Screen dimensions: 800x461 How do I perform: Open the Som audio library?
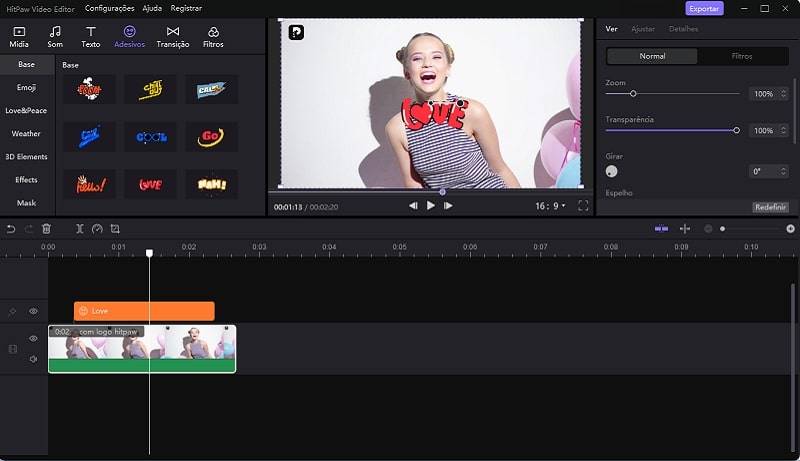click(55, 37)
